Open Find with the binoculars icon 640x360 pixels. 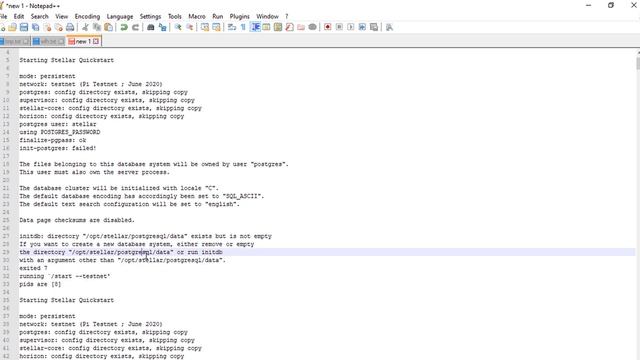click(x=151, y=27)
